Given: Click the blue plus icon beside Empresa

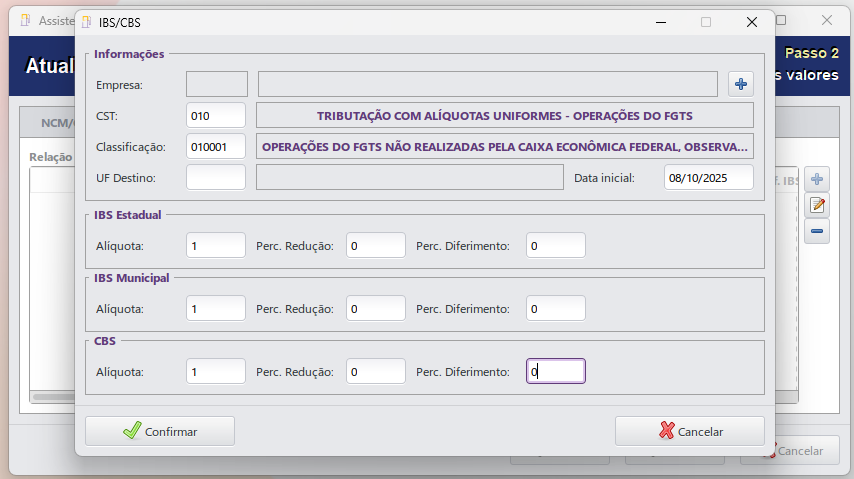Looking at the screenshot, I should click(741, 84).
